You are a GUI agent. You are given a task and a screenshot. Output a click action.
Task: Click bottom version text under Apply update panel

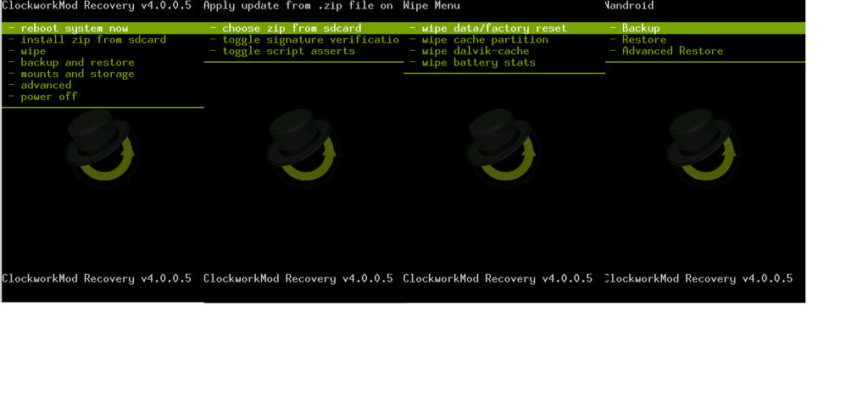tap(298, 278)
